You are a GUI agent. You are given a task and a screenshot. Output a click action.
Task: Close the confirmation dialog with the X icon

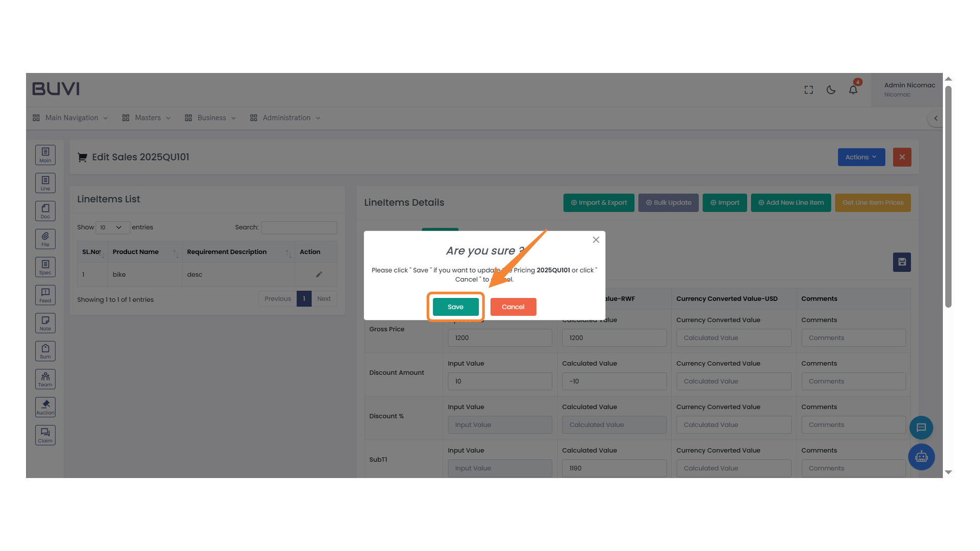pos(596,240)
